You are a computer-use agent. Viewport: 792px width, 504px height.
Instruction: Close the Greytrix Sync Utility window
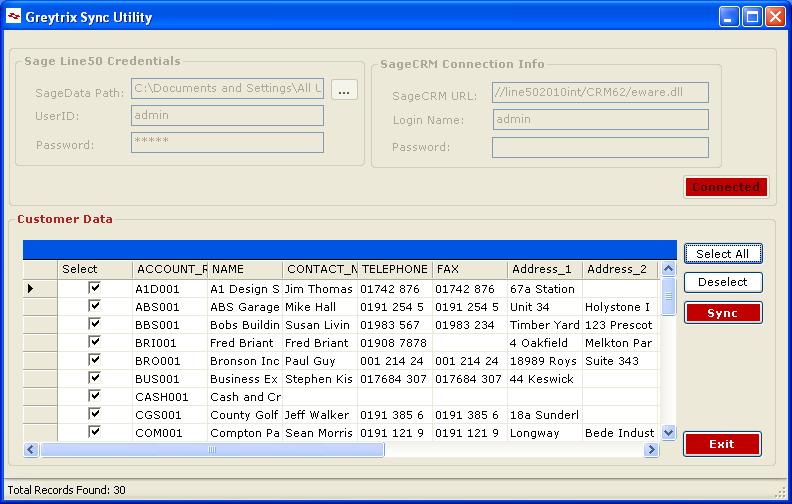775,17
